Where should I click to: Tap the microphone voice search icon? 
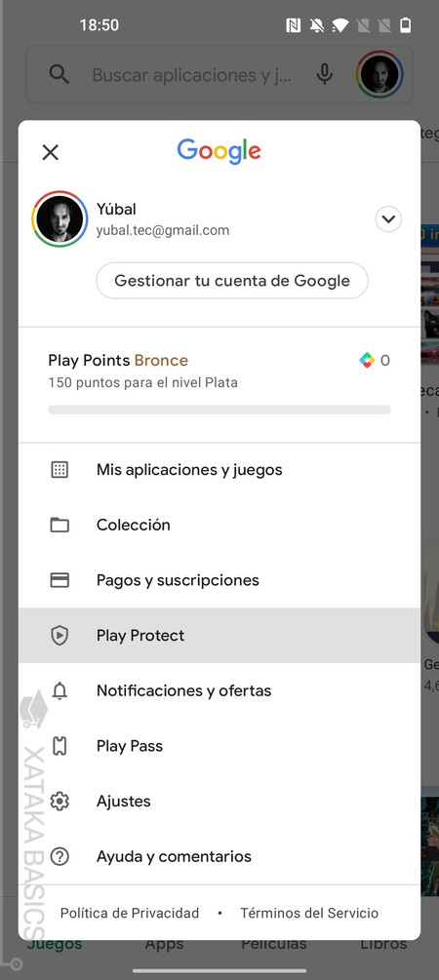(x=324, y=75)
